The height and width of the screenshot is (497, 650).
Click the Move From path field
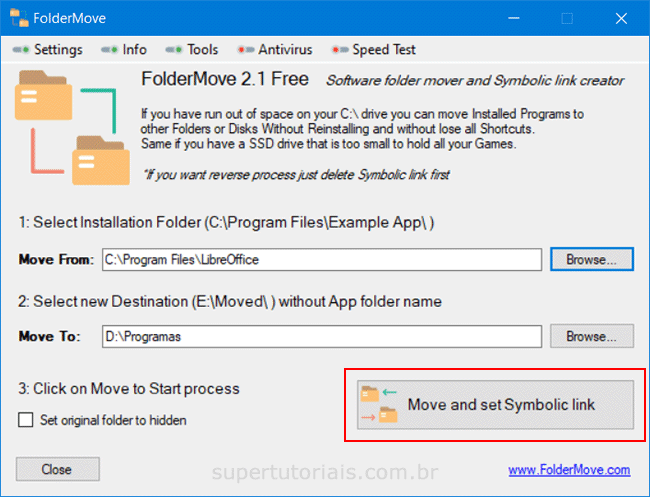tap(320, 260)
